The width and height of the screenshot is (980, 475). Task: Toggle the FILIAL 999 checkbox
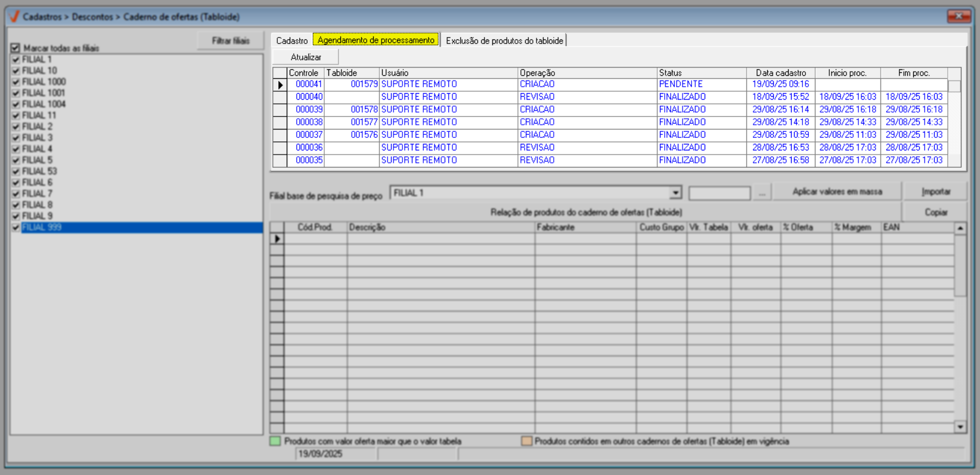[16, 227]
